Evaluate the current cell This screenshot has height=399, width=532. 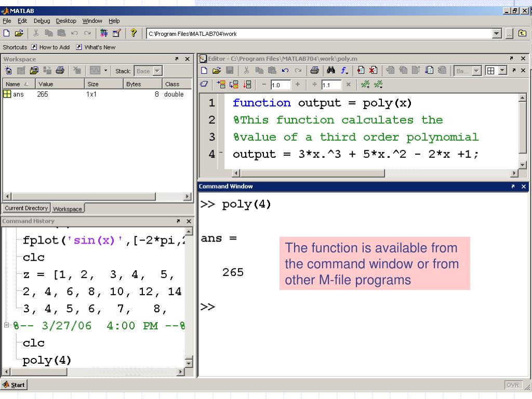coord(221,85)
